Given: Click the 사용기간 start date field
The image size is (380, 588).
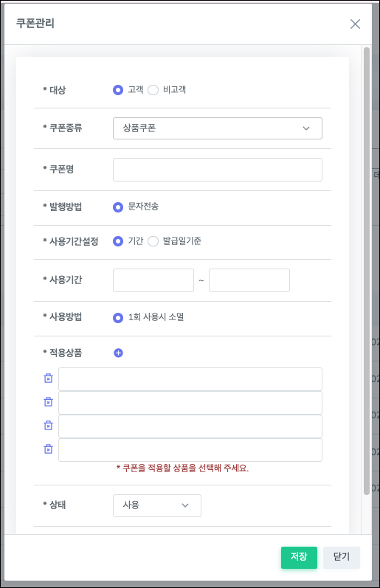Looking at the screenshot, I should pos(153,280).
